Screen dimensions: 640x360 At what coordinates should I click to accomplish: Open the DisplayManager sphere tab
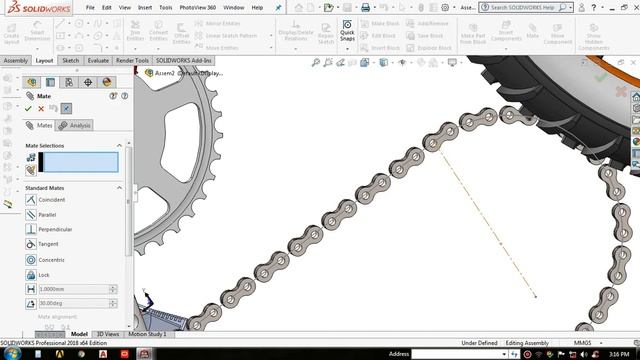pos(107,82)
